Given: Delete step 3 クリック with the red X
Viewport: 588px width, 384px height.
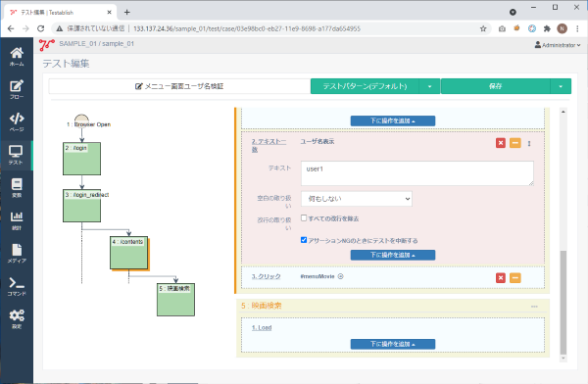Looking at the screenshot, I should 500,278.
